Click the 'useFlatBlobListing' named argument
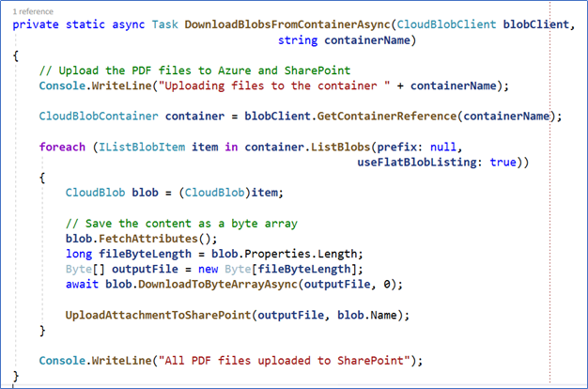 pos(417,162)
